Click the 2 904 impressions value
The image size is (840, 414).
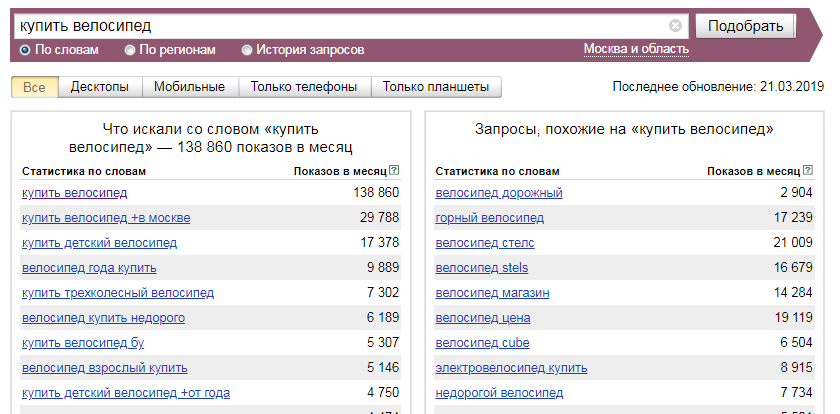[x=797, y=192]
